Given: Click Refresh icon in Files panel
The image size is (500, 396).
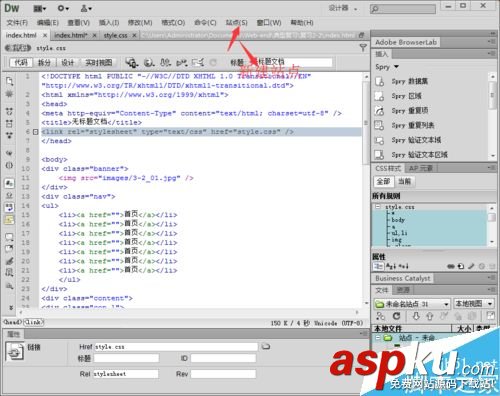Looking at the screenshot, I should point(396,316).
